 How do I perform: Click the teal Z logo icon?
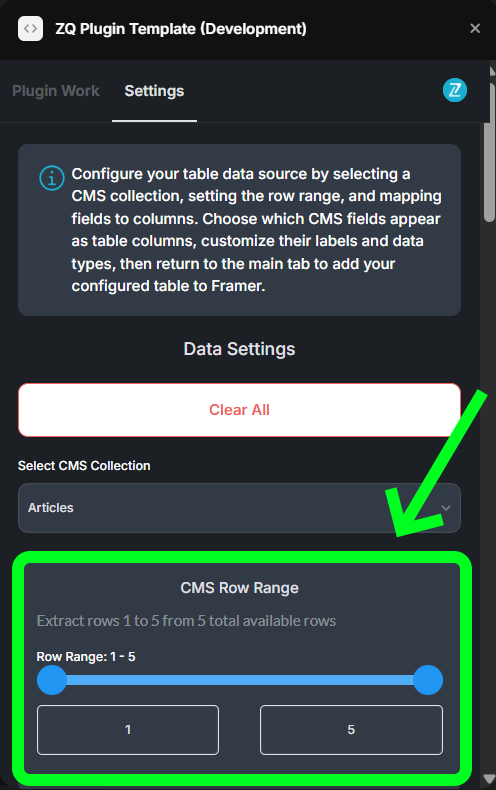[455, 91]
